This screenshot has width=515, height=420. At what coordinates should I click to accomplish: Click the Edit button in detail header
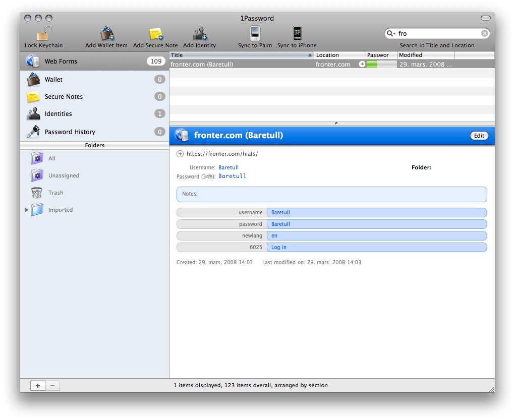tap(479, 136)
